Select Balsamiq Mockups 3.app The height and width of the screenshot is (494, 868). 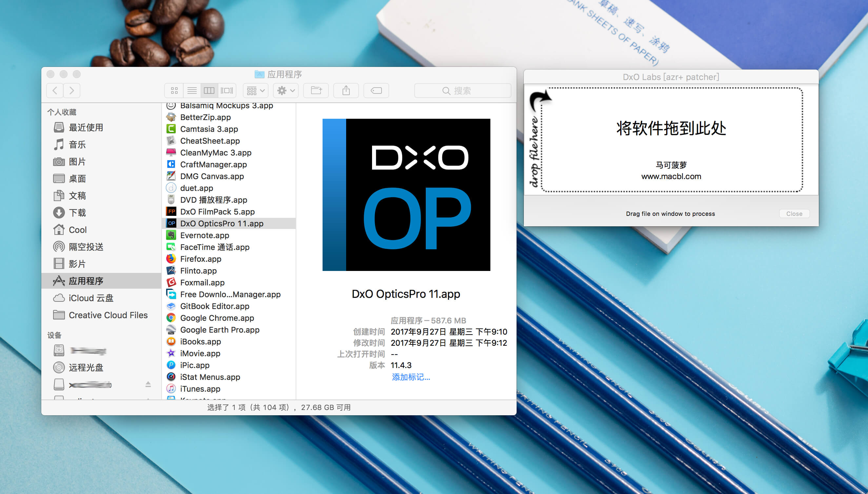229,106
